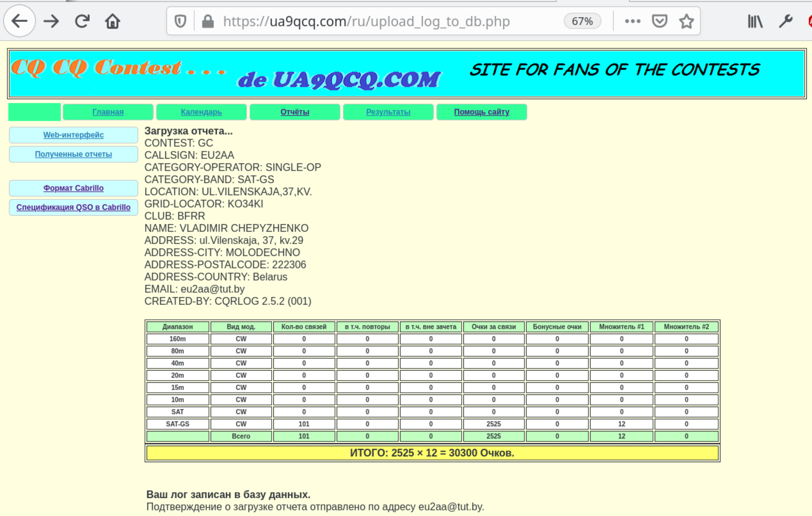Click the wrench developer tools icon
The width and height of the screenshot is (812, 516).
pyautogui.click(x=785, y=21)
